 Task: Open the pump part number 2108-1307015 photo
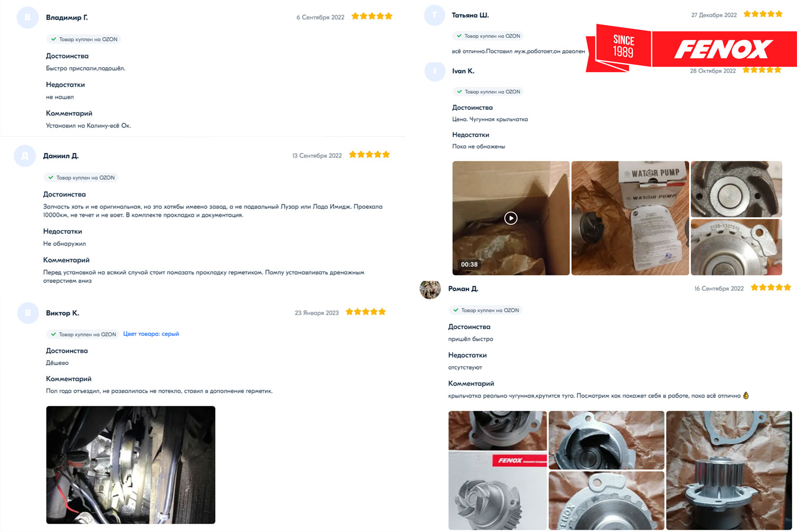pos(736,247)
